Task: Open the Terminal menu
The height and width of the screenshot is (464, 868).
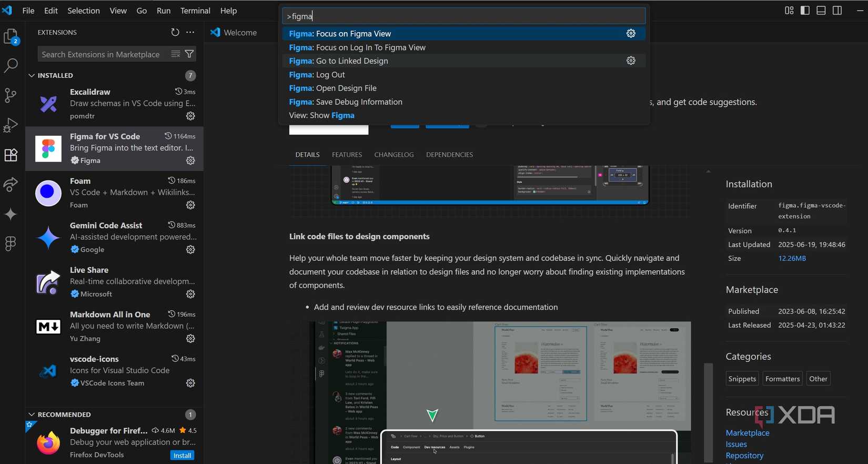Action: tap(195, 11)
